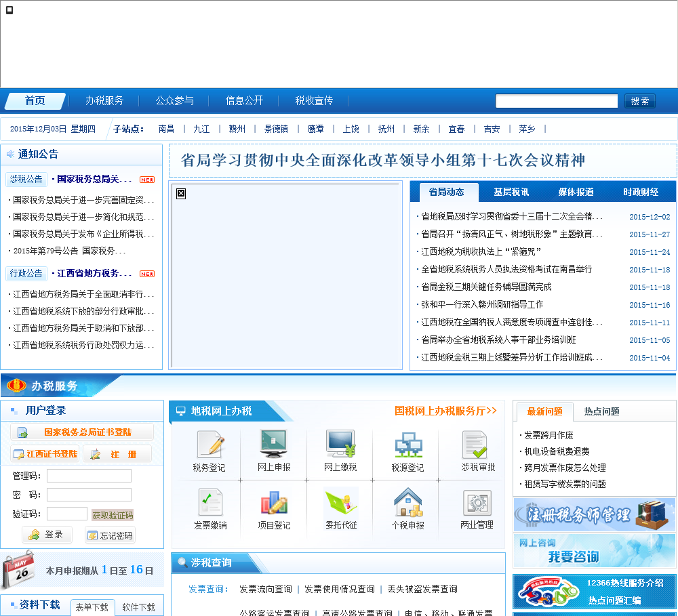
Task: Click the monitor icon beside 地税网上办税
Action: (181, 411)
